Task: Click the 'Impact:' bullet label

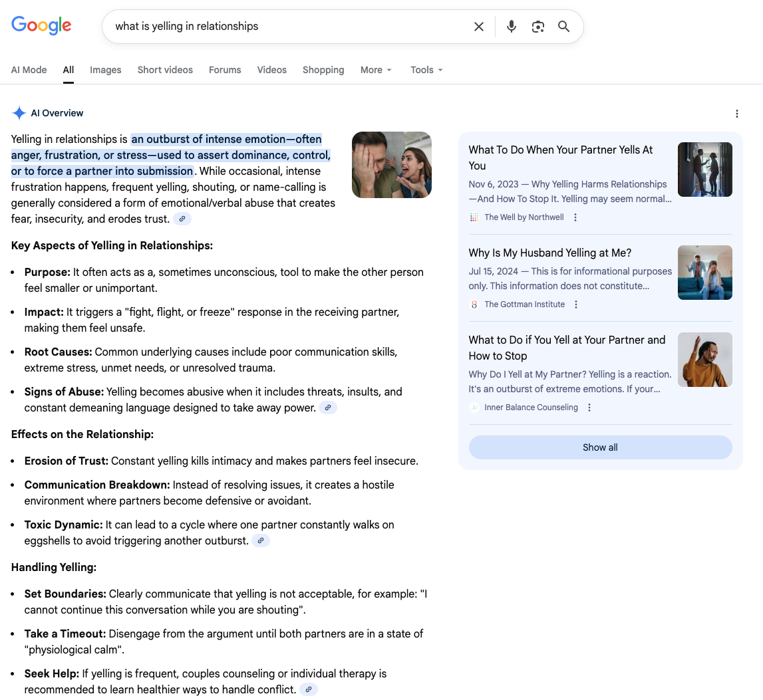Action: pos(44,312)
